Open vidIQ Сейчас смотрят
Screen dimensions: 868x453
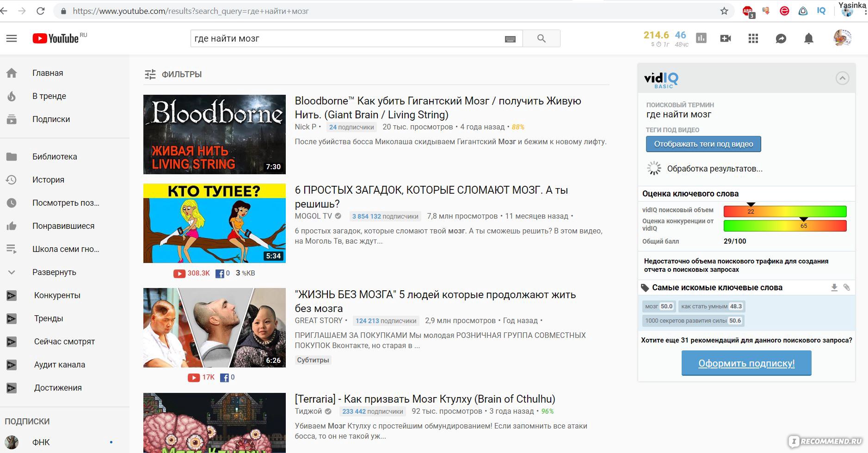pos(65,342)
